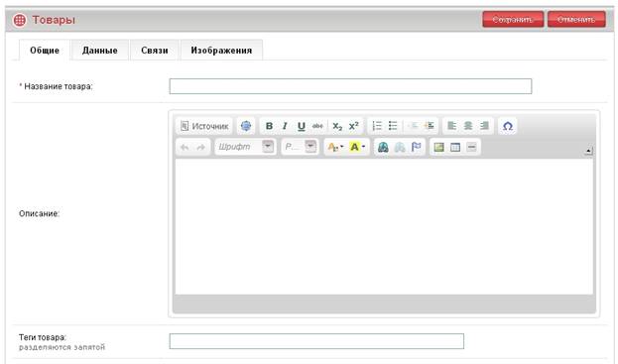Image resolution: width=618 pixels, height=364 pixels.
Task: Open the background color picker
Action: click(x=357, y=147)
